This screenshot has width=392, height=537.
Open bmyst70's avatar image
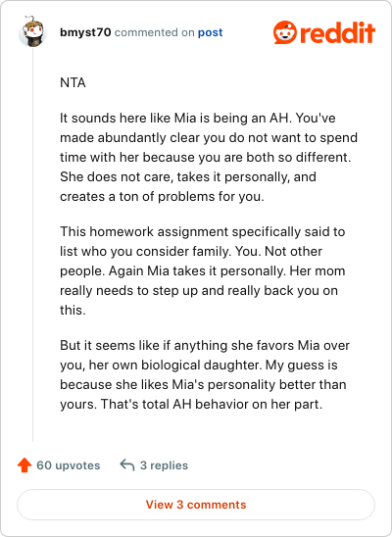pos(32,31)
